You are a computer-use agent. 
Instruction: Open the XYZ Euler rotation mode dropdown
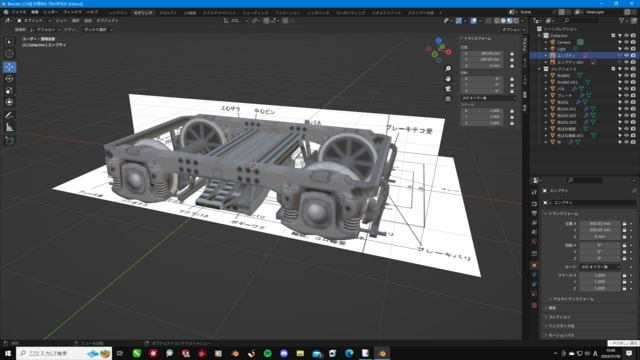coord(600,267)
